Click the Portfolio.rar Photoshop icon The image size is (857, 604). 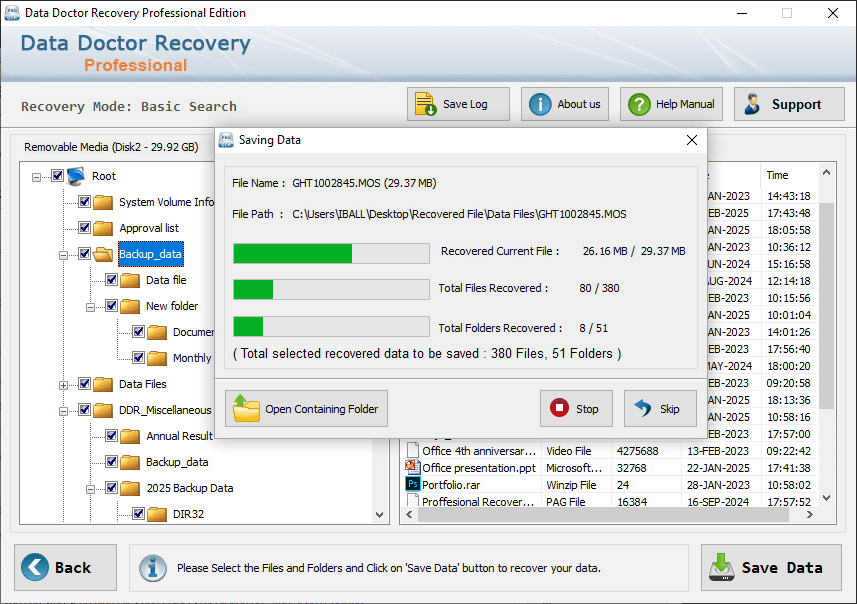(x=413, y=484)
